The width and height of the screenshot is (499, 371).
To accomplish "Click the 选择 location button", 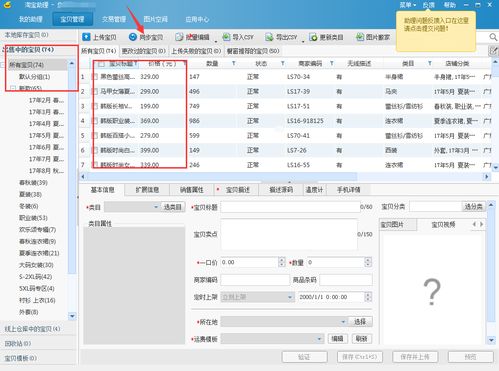I will [x=360, y=322].
